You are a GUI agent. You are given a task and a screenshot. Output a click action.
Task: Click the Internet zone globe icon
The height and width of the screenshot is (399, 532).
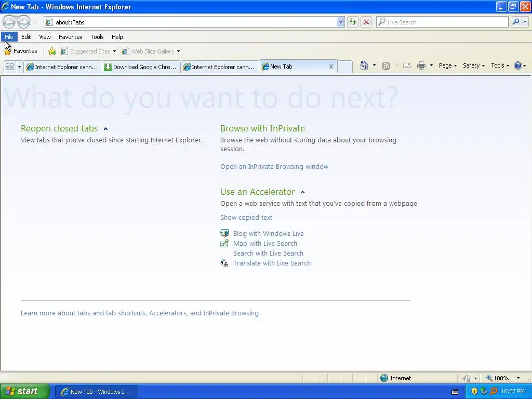[x=384, y=378]
